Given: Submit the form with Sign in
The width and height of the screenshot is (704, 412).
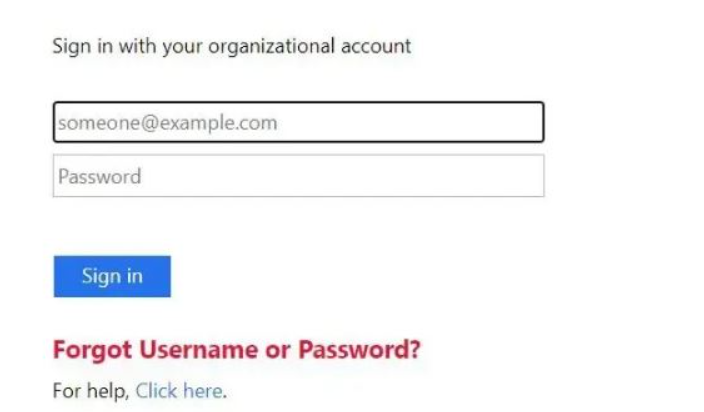Looking at the screenshot, I should [x=112, y=276].
